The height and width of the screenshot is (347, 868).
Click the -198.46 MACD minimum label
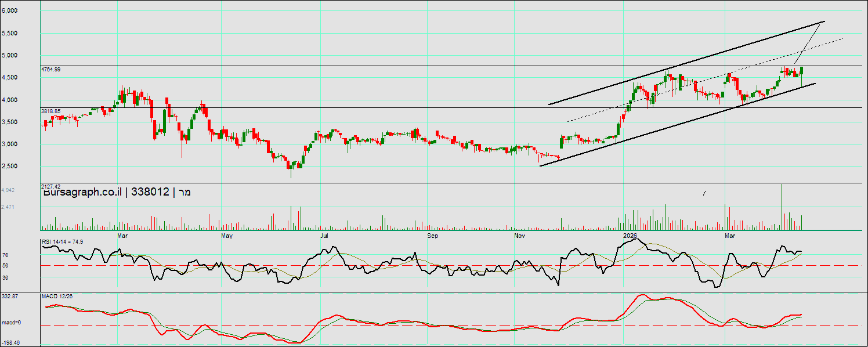pos(11,343)
